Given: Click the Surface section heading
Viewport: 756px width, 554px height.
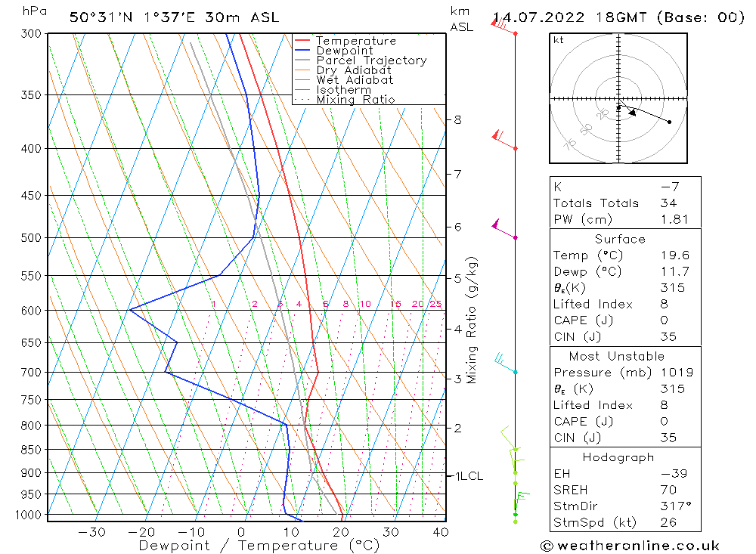Looking at the screenshot, I should (x=620, y=239).
